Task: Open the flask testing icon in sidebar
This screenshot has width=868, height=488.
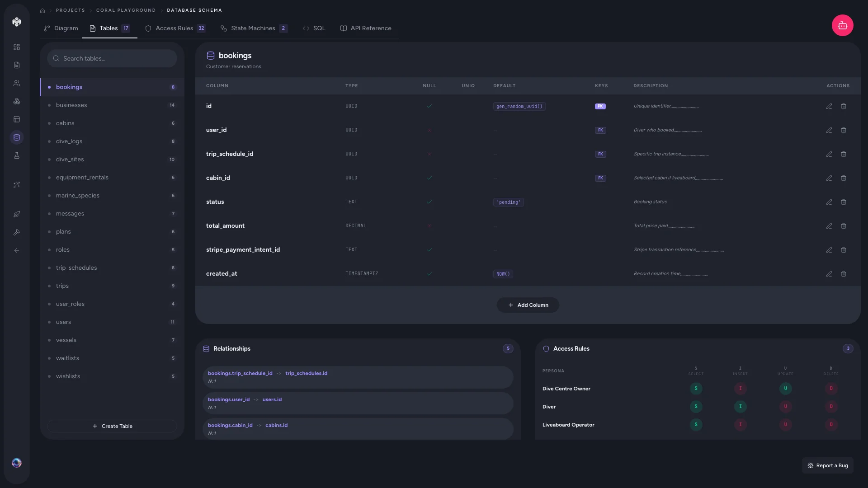Action: 17,155
